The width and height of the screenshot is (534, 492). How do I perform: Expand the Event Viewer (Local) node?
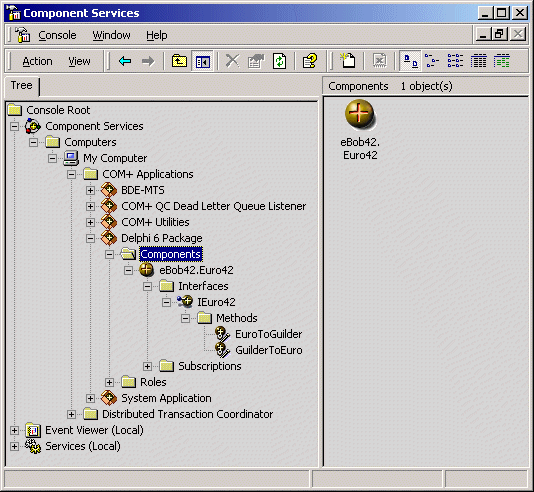pyautogui.click(x=14, y=430)
